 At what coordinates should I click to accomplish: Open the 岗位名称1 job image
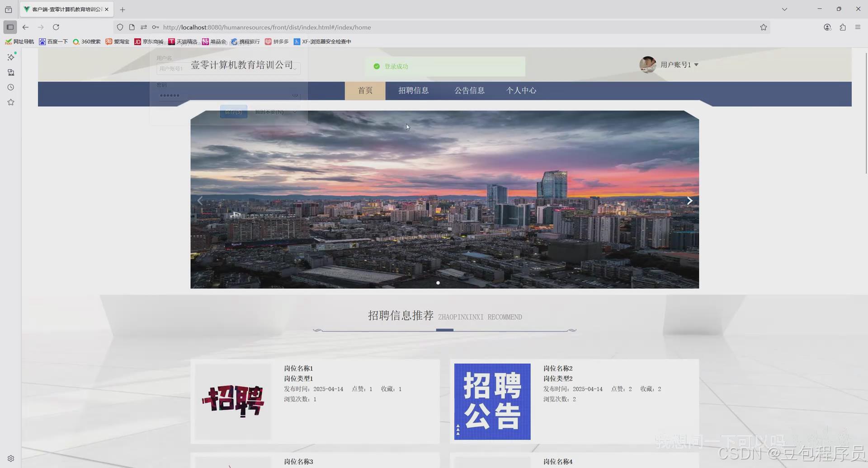(x=233, y=401)
